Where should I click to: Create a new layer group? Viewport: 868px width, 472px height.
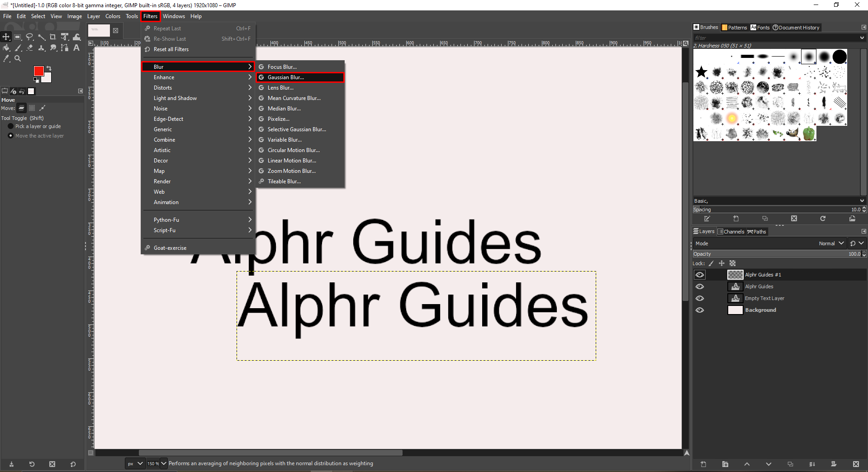point(725,464)
